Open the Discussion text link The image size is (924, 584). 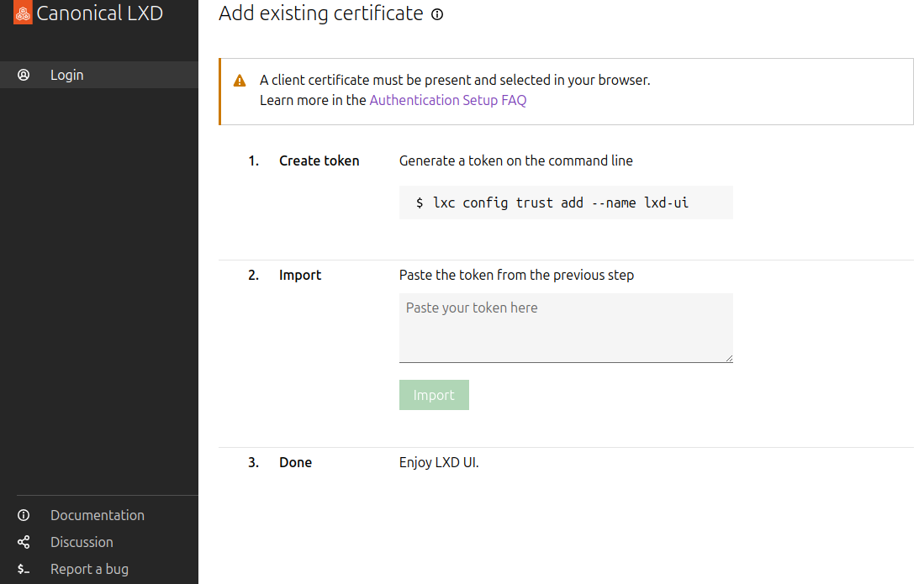click(82, 542)
